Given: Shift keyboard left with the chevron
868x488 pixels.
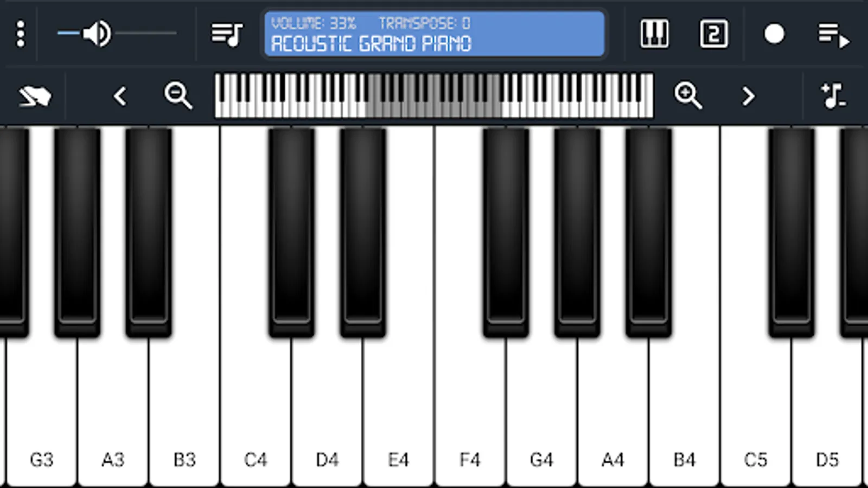Looking at the screenshot, I should (x=120, y=97).
